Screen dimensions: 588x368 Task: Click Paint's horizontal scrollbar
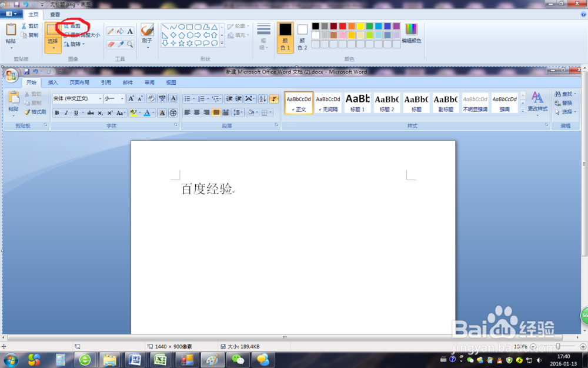285,337
